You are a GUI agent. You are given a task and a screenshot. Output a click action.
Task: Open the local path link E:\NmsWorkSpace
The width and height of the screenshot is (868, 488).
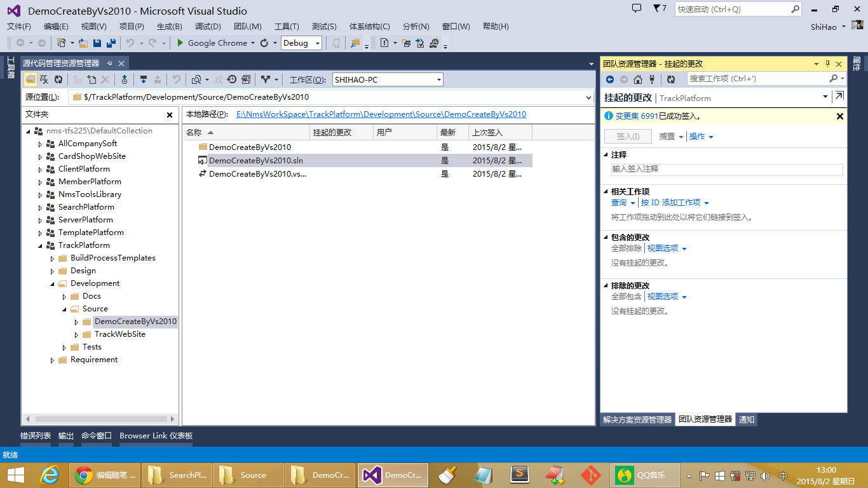point(381,114)
